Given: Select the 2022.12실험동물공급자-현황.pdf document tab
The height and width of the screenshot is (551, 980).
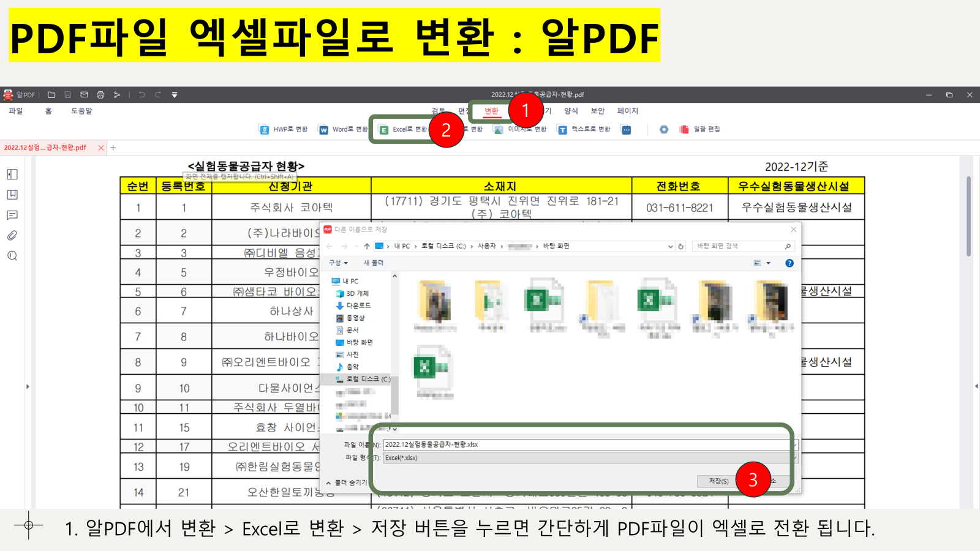Looking at the screenshot, I should (46, 147).
